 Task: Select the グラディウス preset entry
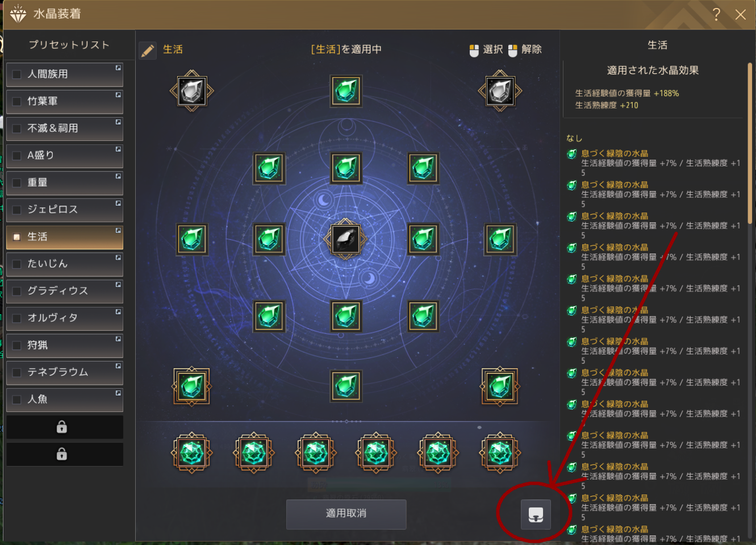[x=65, y=291]
